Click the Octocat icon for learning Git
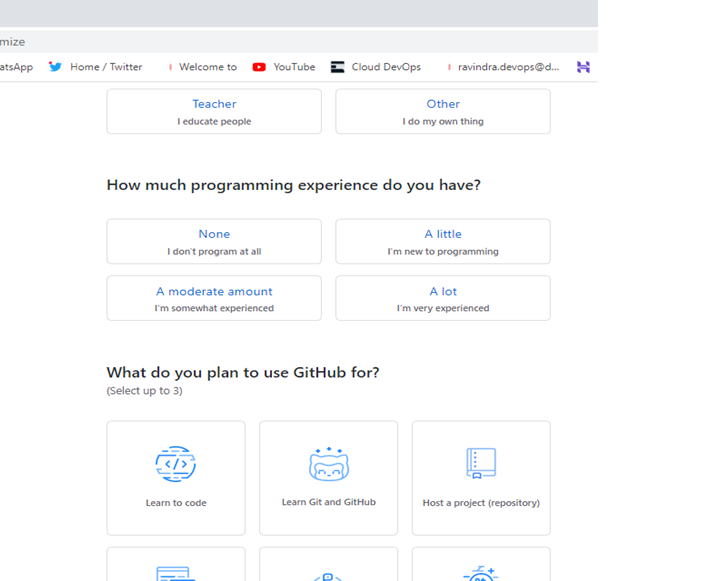The width and height of the screenshot is (704, 581). point(328,464)
